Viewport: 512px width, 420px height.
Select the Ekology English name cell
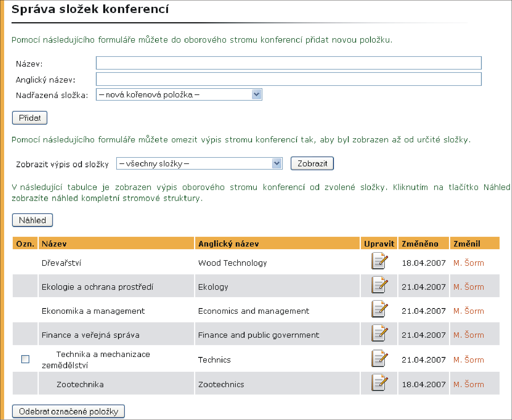coord(277,286)
